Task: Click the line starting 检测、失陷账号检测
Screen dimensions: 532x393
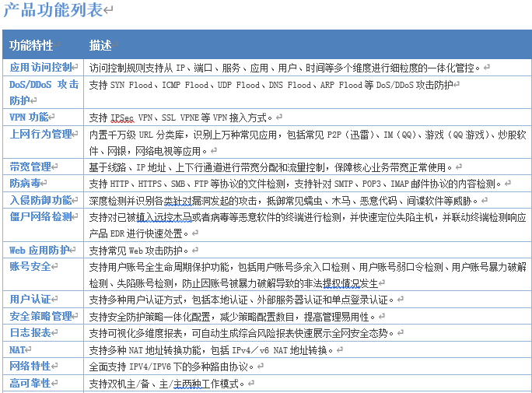Action: [233, 283]
